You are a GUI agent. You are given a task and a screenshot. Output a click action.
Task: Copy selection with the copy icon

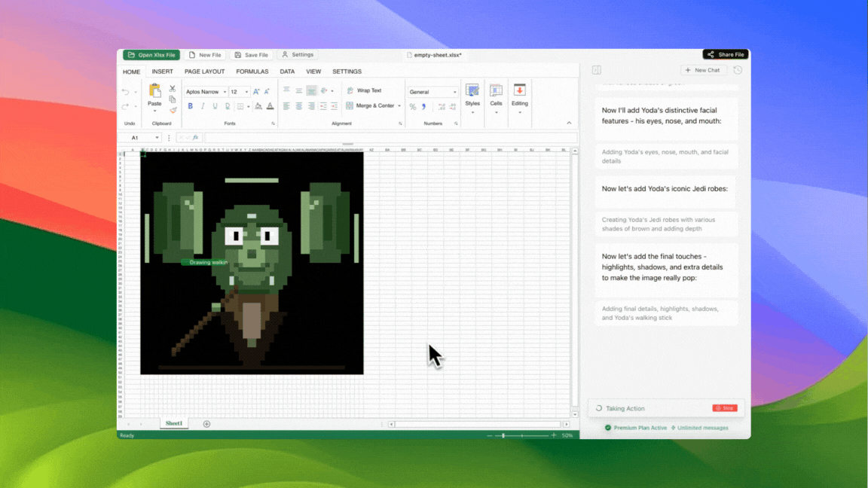172,99
